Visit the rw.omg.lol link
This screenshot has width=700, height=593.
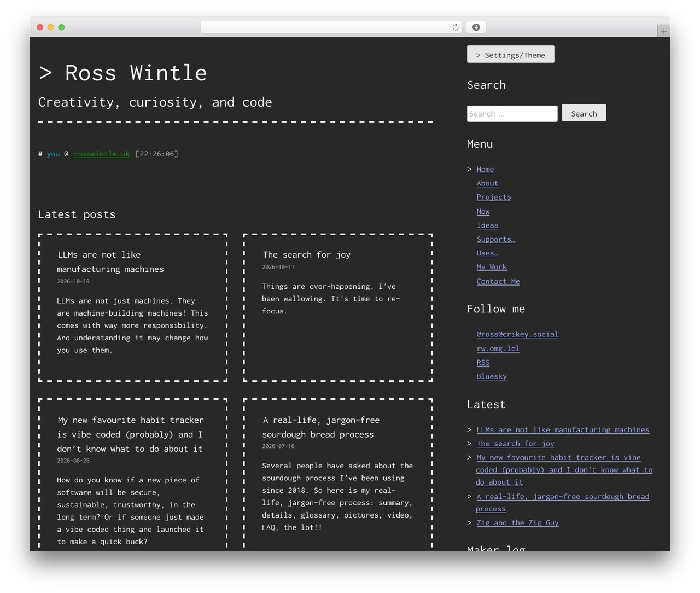[498, 348]
